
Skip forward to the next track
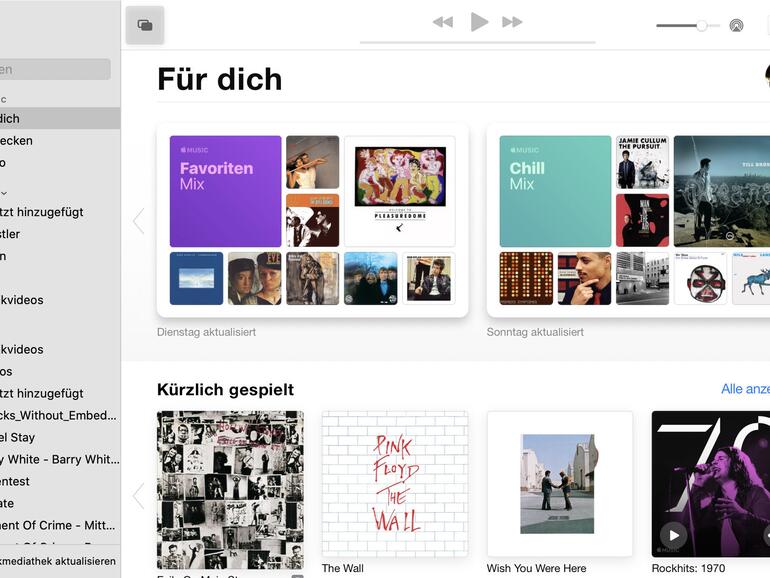(512, 22)
